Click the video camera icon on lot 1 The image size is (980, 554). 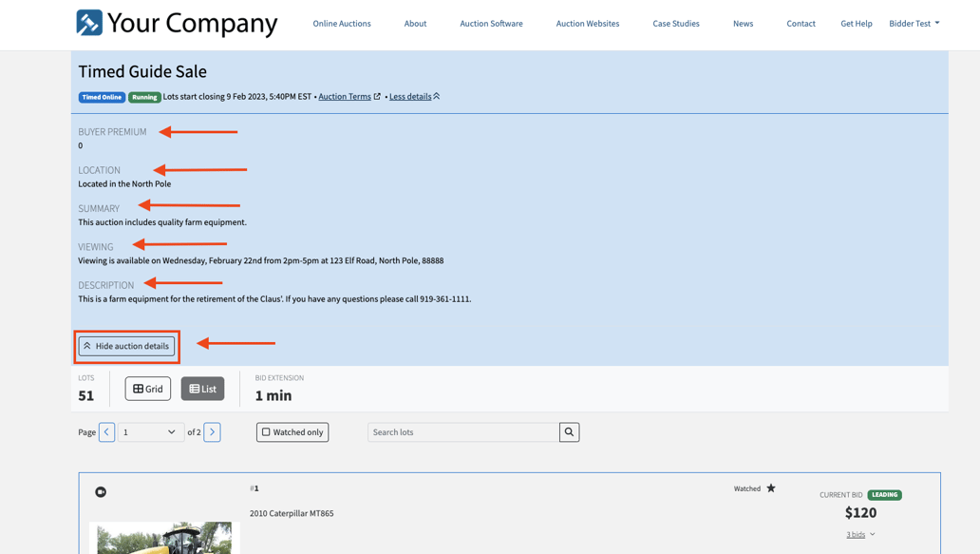[101, 492]
